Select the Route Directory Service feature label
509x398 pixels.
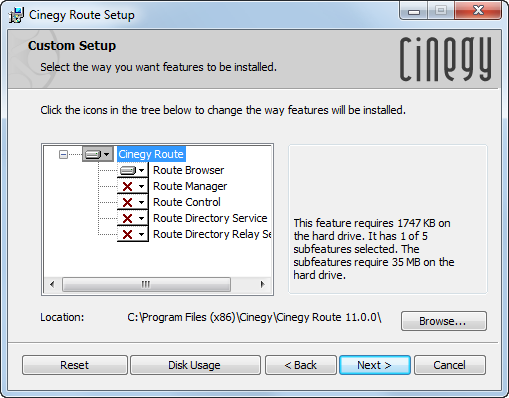click(210, 218)
